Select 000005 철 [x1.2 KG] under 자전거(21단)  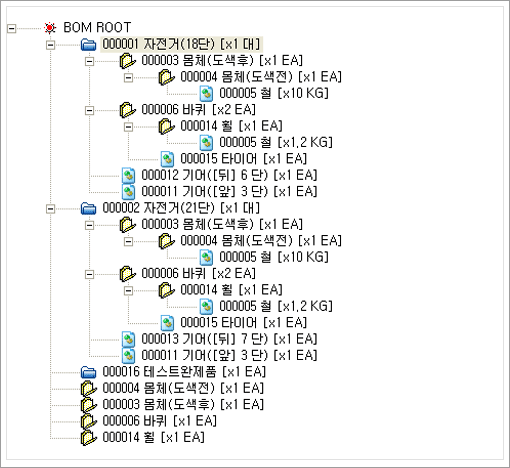[x=276, y=306]
